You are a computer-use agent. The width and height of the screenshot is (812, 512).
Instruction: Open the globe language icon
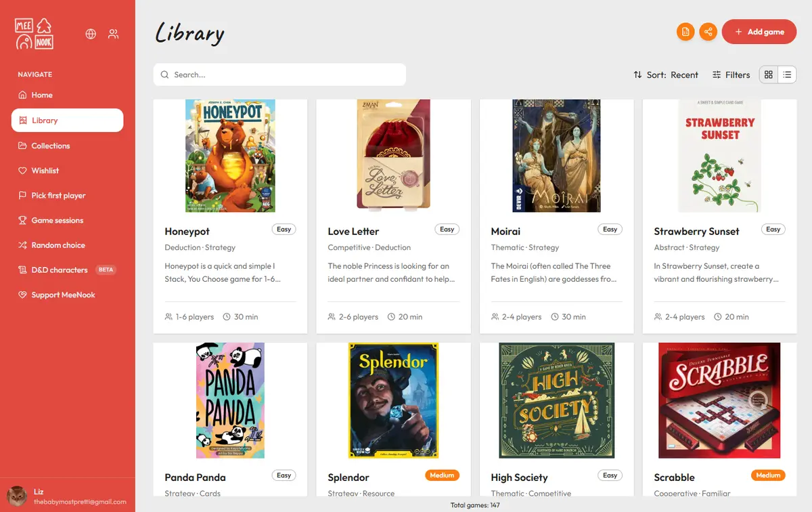click(91, 34)
